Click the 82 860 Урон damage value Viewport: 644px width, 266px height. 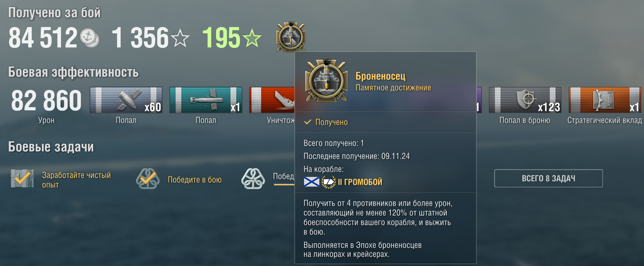[x=46, y=101]
